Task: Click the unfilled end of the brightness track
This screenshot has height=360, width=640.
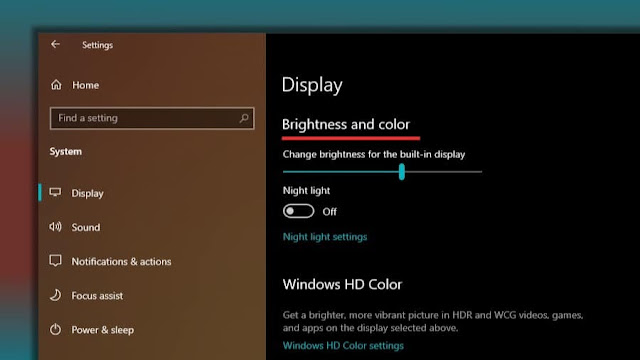Action: click(443, 172)
